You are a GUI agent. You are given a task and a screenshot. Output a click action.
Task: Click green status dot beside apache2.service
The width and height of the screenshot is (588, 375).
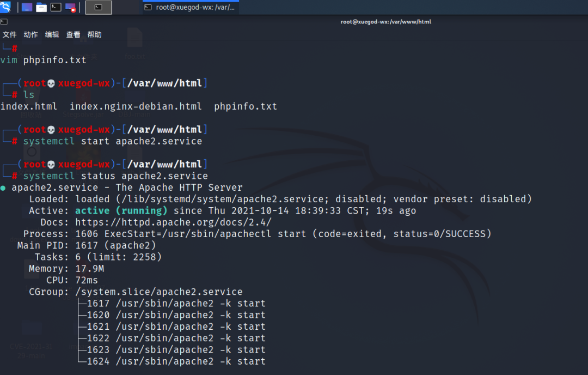[x=3, y=188]
